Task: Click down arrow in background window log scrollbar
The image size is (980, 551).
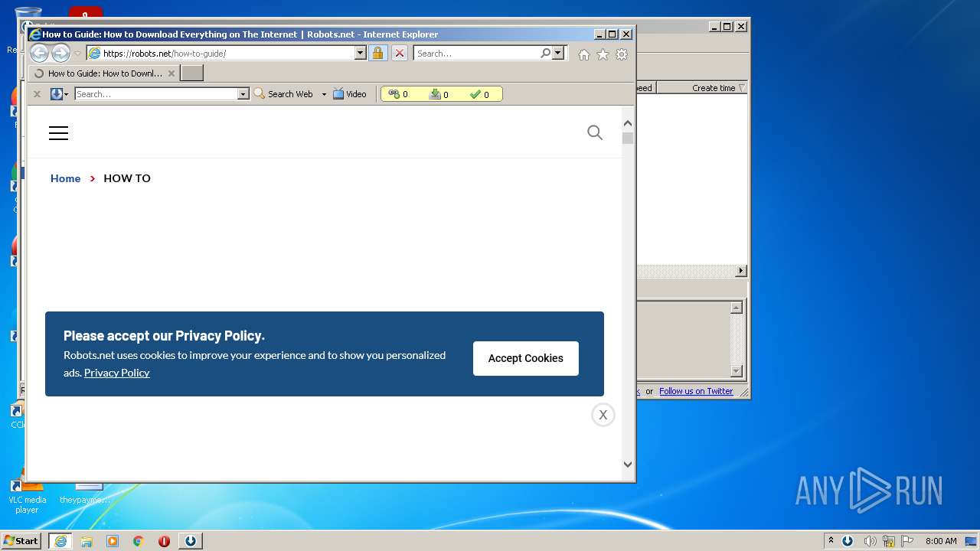Action: point(737,371)
